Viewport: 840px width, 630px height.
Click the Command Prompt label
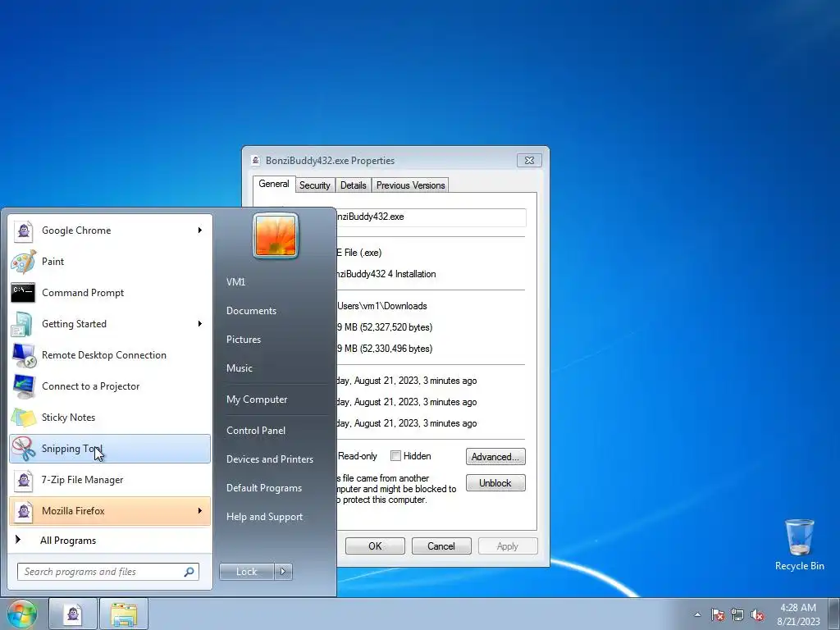[x=83, y=293]
